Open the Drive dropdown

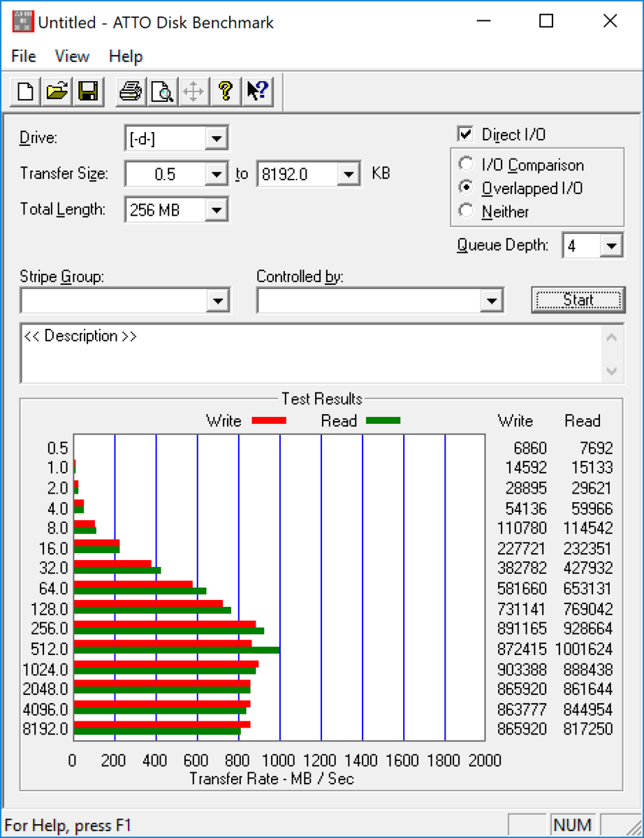[217, 138]
